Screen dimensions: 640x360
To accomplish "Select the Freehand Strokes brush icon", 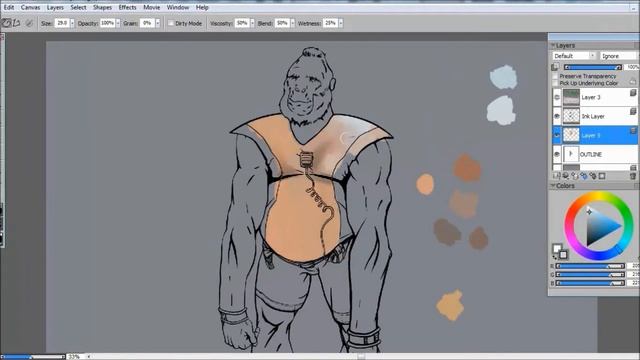I will (x=6, y=23).
